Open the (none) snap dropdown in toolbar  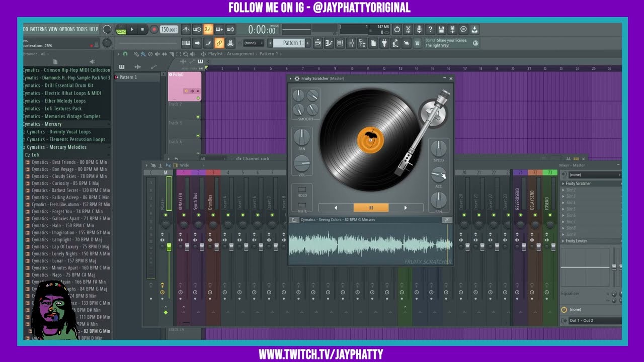(254, 43)
